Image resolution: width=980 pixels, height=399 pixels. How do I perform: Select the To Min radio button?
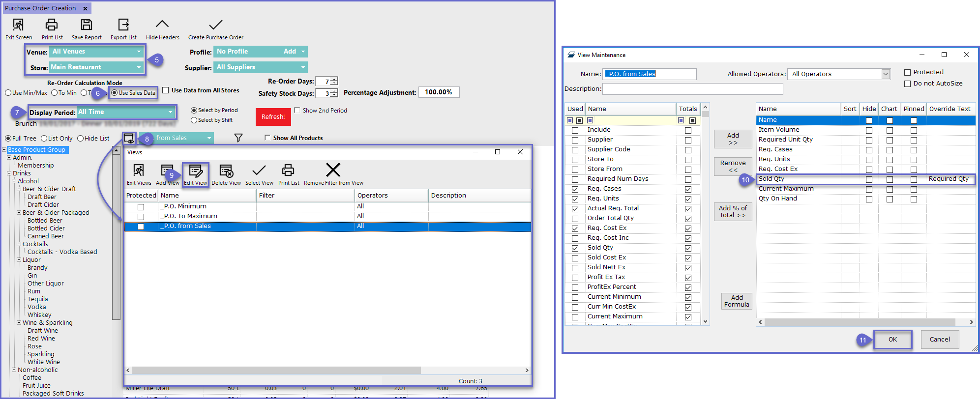coord(54,93)
